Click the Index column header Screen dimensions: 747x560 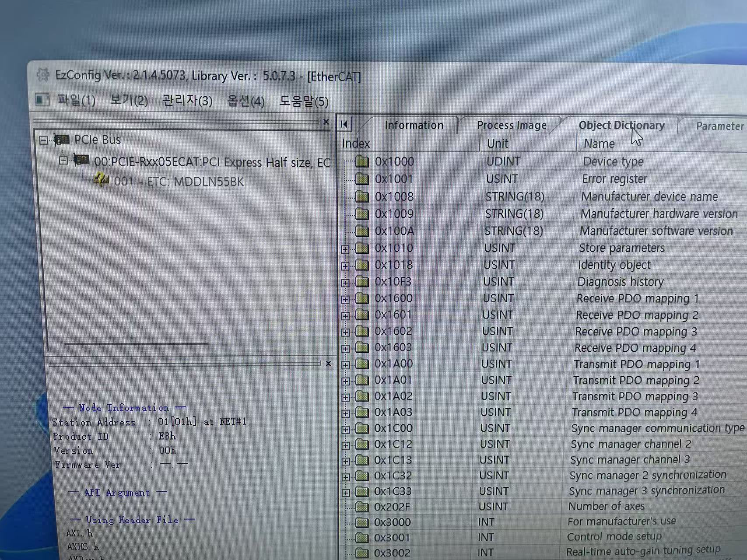pyautogui.click(x=409, y=143)
